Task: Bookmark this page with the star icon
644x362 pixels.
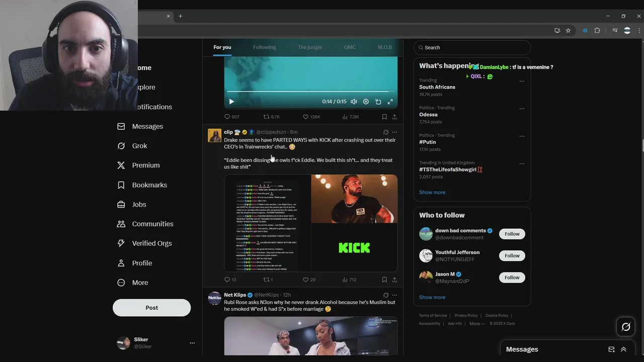Action: [568, 31]
